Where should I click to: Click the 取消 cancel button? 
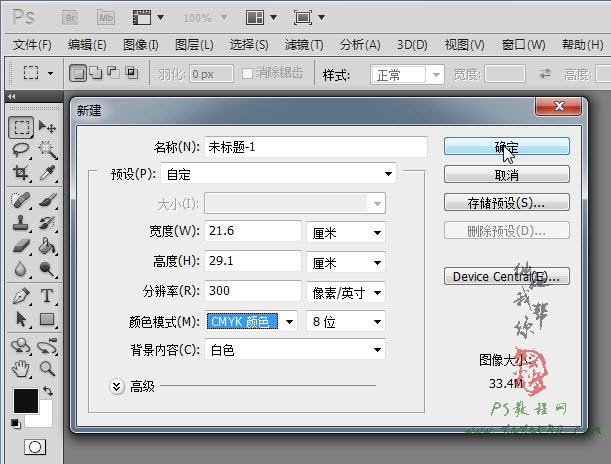click(507, 174)
